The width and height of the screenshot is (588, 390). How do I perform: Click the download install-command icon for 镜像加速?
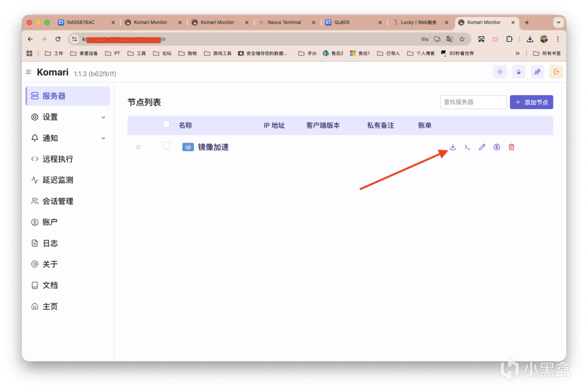click(x=452, y=147)
